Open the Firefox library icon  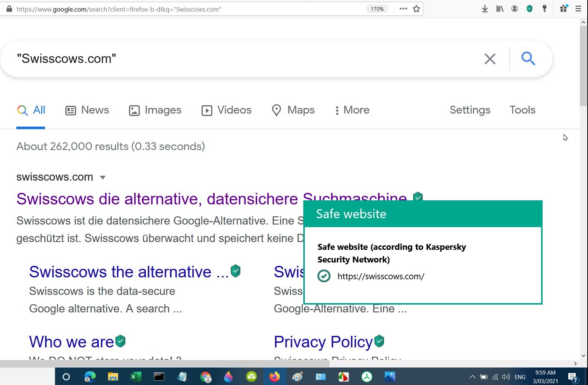click(x=499, y=9)
